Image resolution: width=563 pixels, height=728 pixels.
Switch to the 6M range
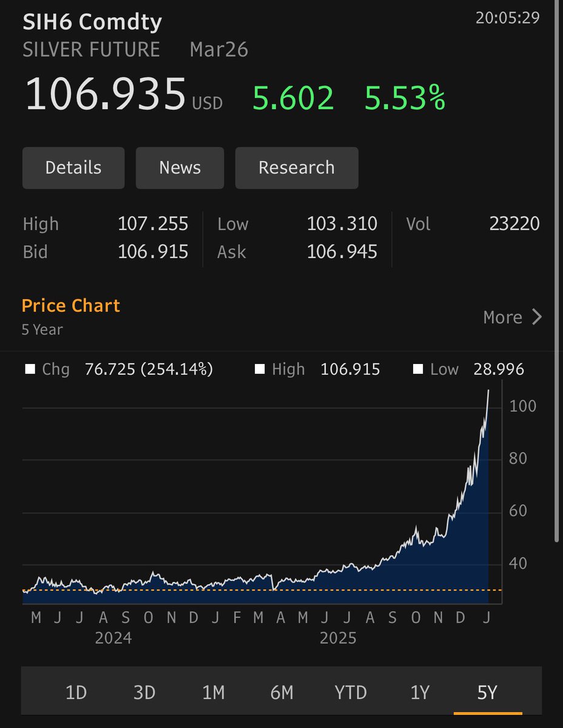pyautogui.click(x=281, y=692)
